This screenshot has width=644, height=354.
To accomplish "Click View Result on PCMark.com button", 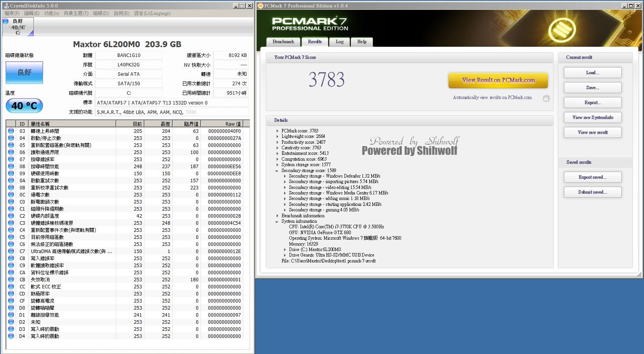I will pos(498,80).
